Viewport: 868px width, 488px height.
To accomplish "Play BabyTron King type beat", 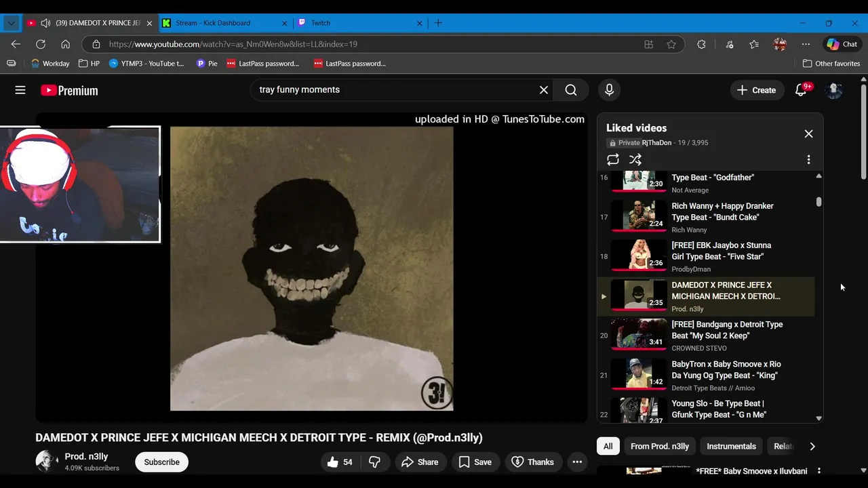I will [705, 375].
